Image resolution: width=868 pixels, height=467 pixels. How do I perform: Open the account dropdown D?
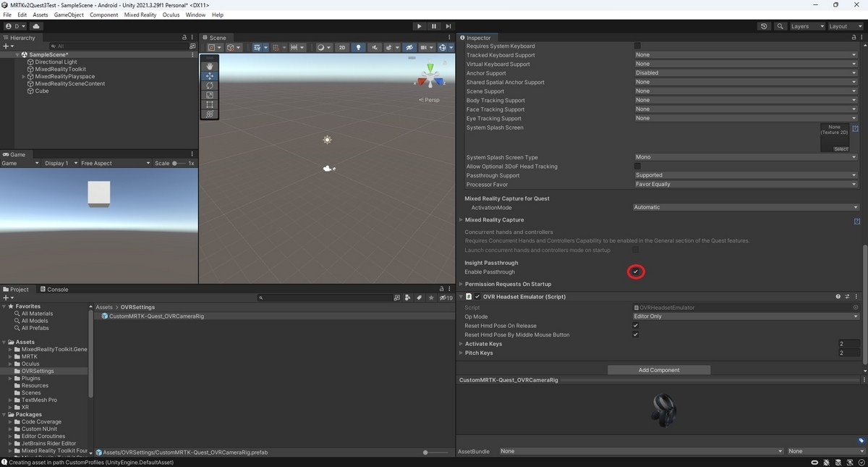[14, 26]
